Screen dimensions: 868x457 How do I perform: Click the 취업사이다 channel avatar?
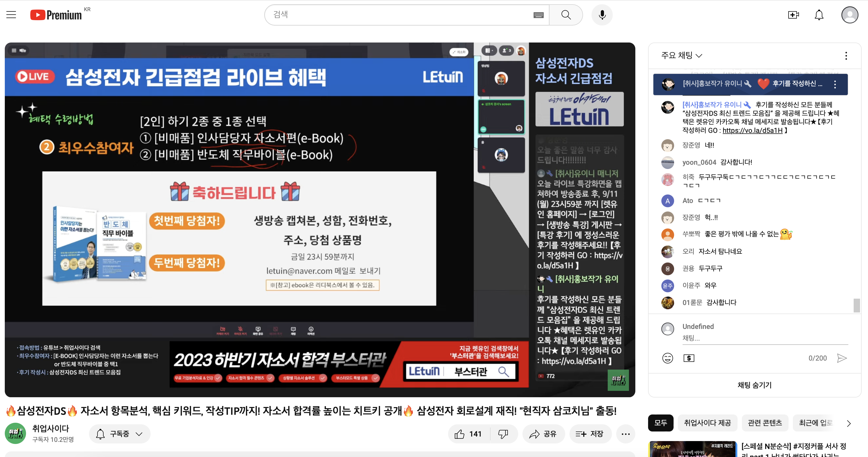coord(15,433)
